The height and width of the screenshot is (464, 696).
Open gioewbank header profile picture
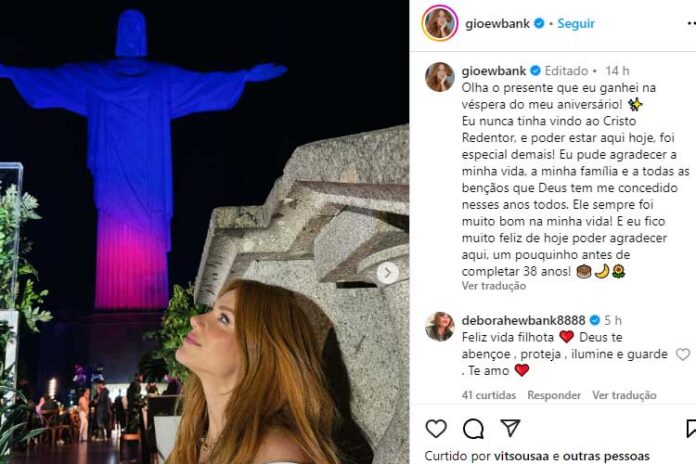click(440, 23)
